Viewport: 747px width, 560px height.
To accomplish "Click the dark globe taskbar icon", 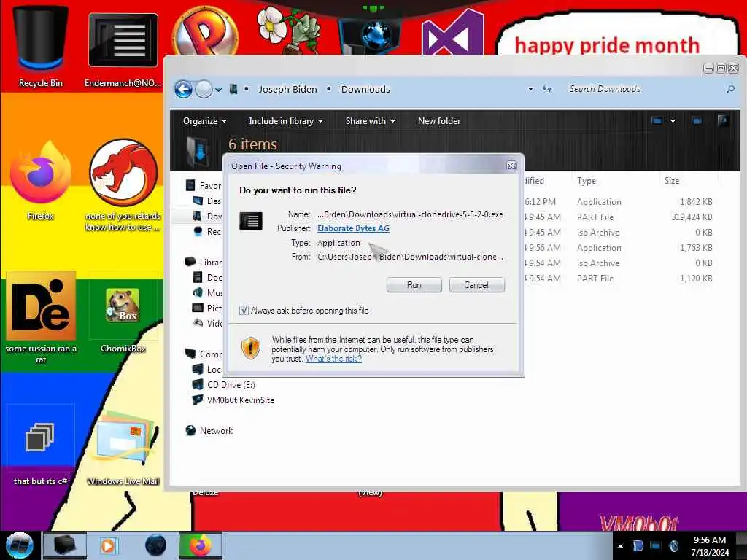I will point(155,545).
